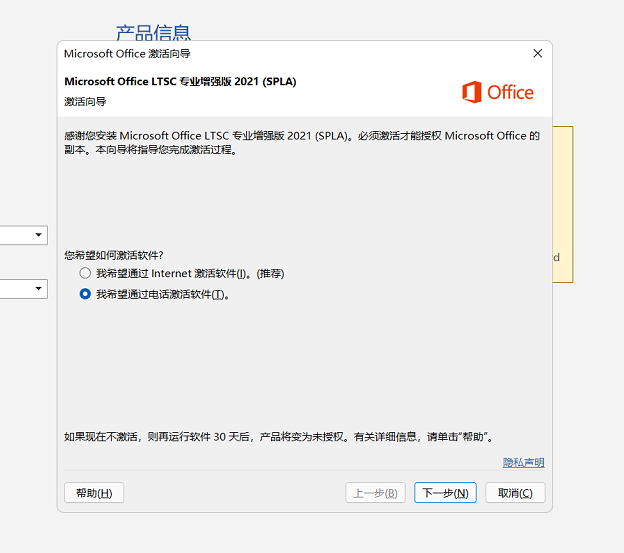Click the 您希望如何激活软件 question text

(x=113, y=256)
